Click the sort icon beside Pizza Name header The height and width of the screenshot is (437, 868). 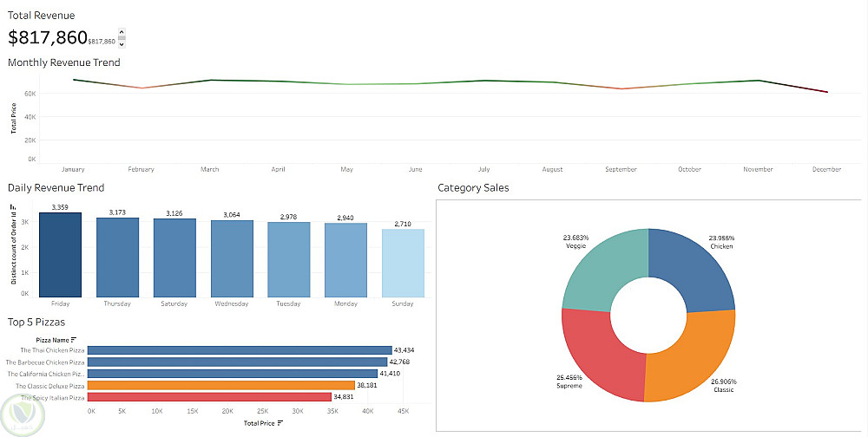pos(74,340)
